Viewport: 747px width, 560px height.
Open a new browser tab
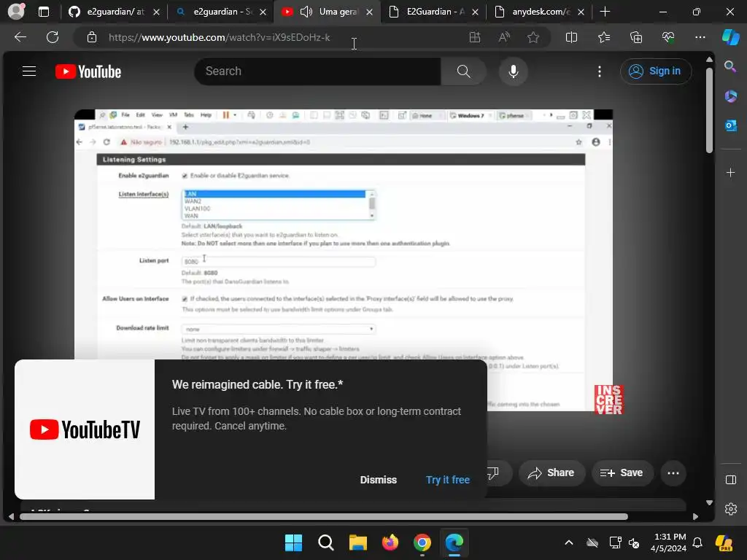[x=605, y=12]
